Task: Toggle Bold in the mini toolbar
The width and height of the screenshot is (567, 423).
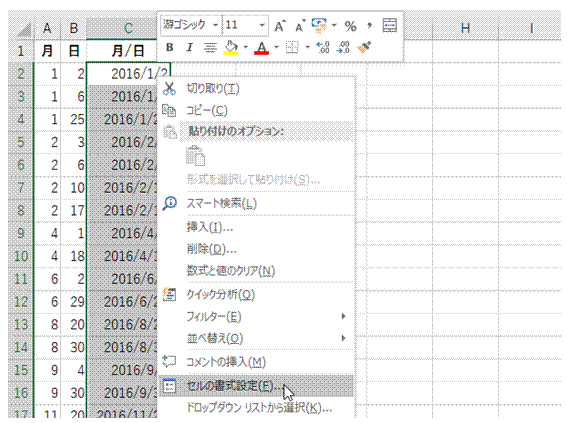Action: click(169, 48)
